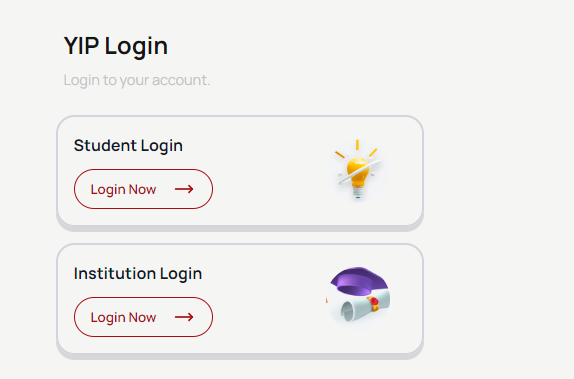This screenshot has width=574, height=379.
Task: Click "Login Now" text under Student Login
Action: 123,189
